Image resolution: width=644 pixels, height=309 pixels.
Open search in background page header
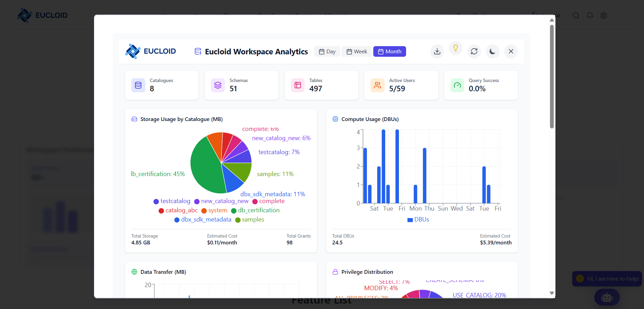coord(576,15)
